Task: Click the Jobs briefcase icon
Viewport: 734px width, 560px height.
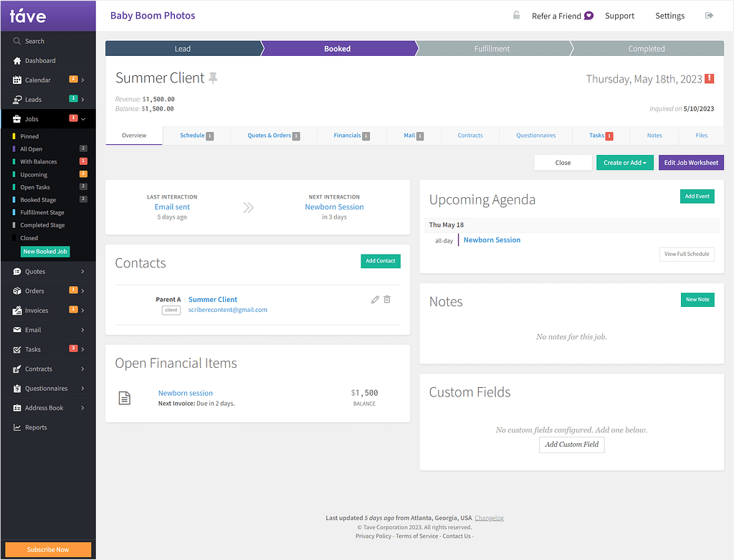Action: click(x=17, y=119)
